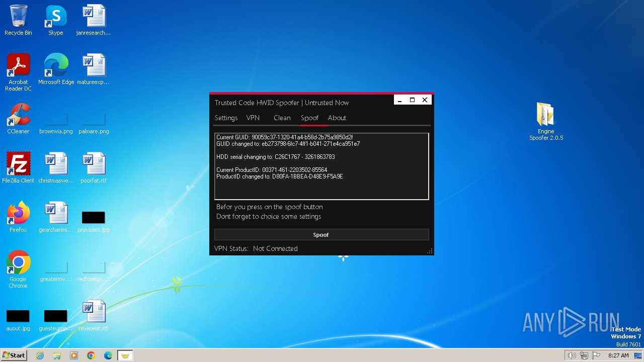
Task: Open Internet Explorer from the taskbar
Action: tap(40, 355)
